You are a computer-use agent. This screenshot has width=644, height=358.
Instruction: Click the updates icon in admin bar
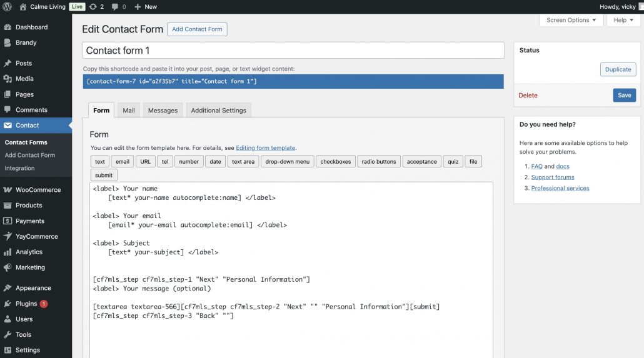93,7
